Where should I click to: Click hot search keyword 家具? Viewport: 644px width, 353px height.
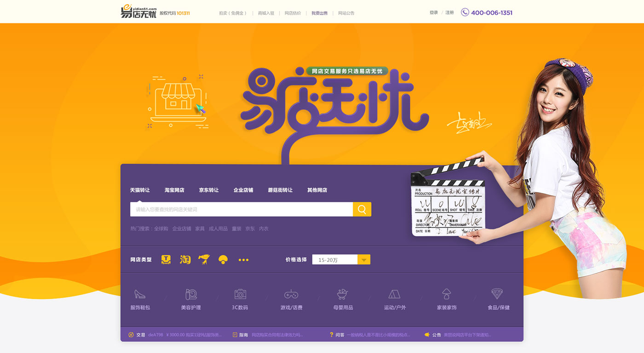(x=200, y=228)
